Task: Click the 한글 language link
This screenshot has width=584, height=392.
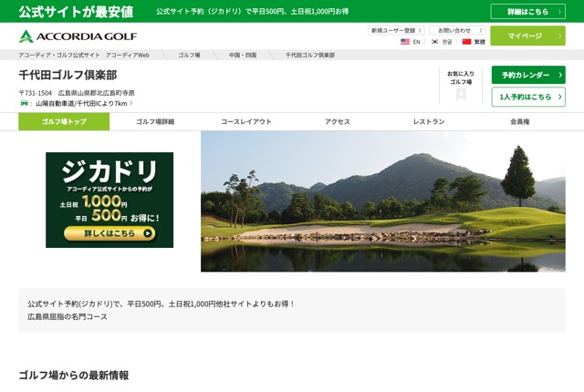Action: click(447, 42)
